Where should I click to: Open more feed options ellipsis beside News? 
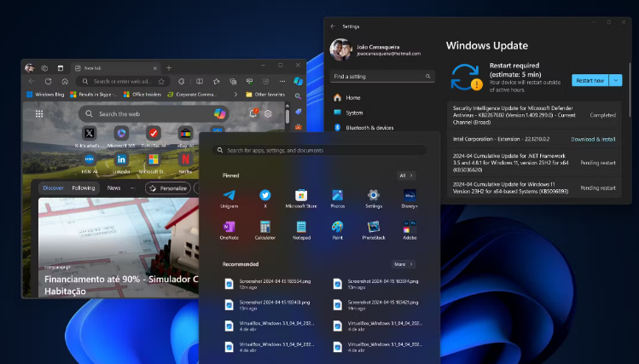(132, 188)
